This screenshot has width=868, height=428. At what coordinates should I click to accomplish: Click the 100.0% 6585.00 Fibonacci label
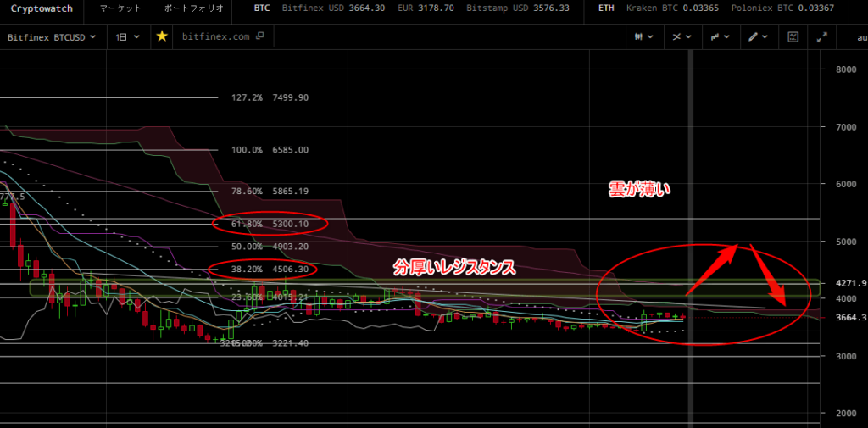[x=270, y=150]
